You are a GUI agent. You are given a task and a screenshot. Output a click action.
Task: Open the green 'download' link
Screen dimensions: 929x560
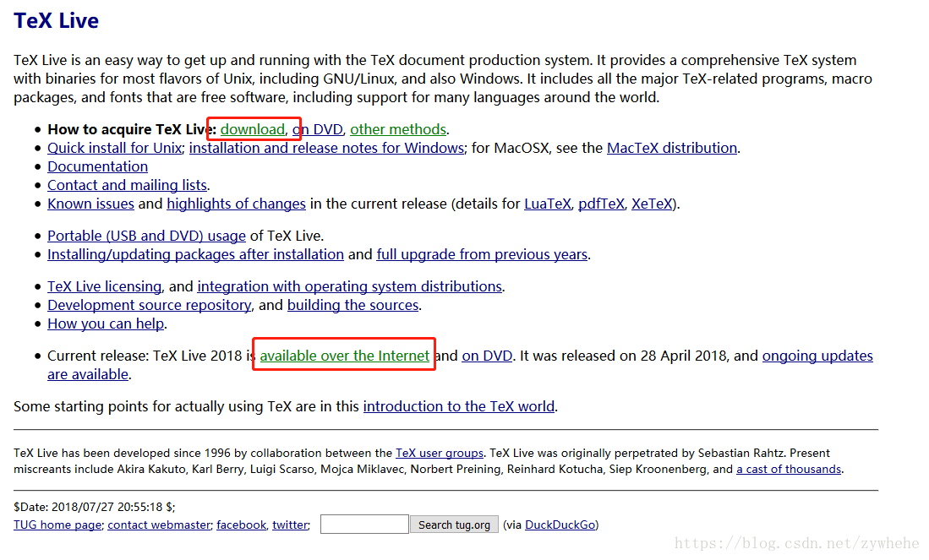click(x=253, y=129)
